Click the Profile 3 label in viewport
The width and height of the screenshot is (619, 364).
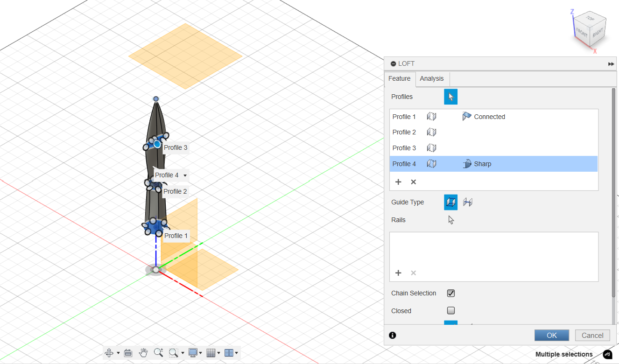pos(176,147)
